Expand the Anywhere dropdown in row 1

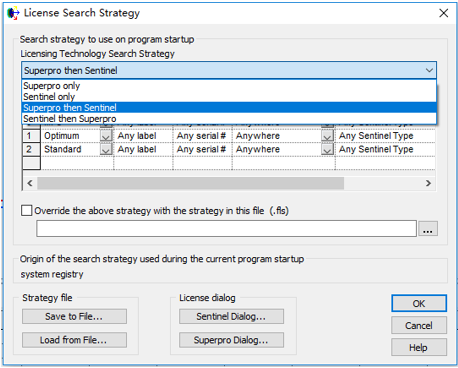327,136
